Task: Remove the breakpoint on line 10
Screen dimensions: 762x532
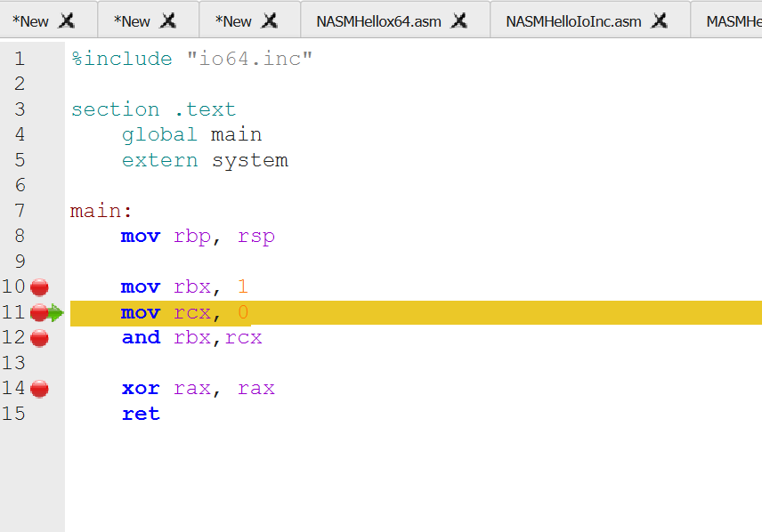Action: pyautogui.click(x=39, y=287)
